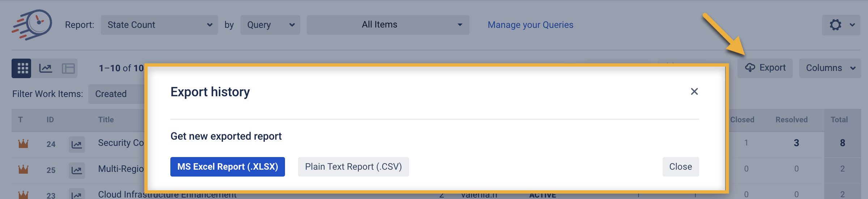This screenshot has height=199, width=868.
Task: Click chart icon for item 24
Action: pyautogui.click(x=77, y=144)
